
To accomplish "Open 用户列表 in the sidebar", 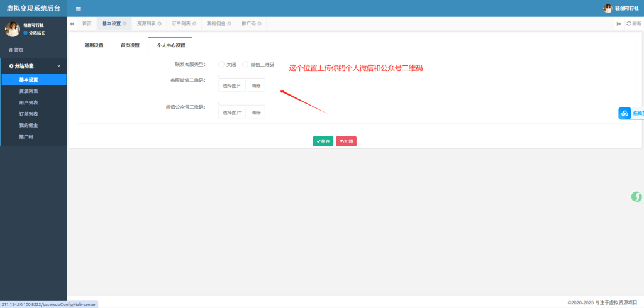I will pos(28,102).
